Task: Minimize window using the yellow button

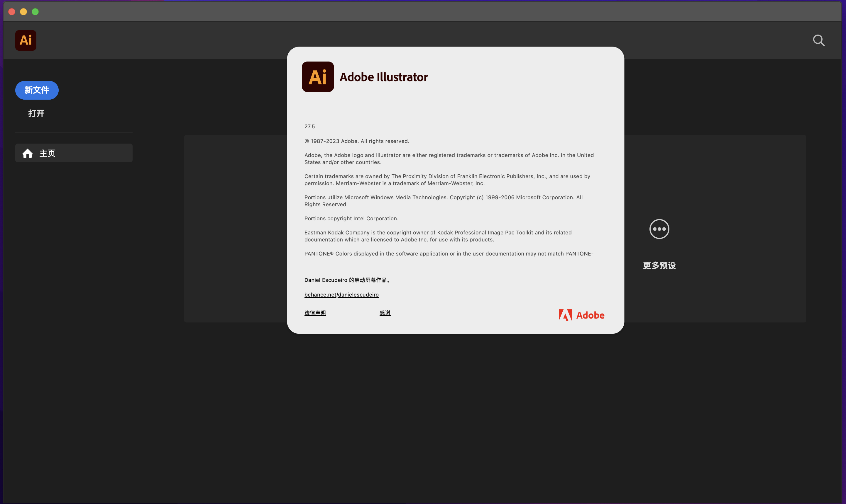Action: point(23,12)
